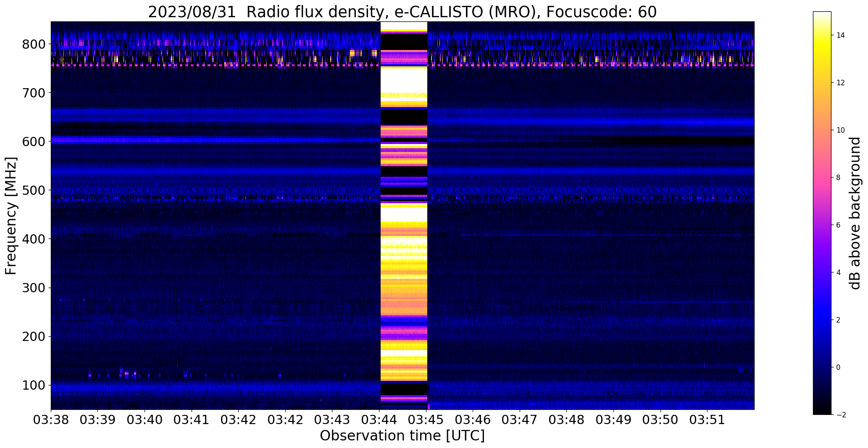Click the 03:45 time tick label
868x448 pixels.
[426, 420]
